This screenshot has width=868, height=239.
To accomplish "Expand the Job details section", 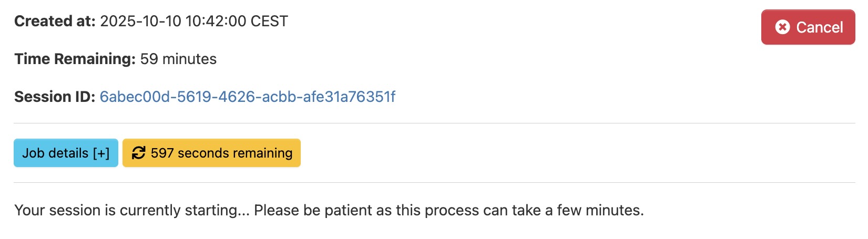I will (66, 153).
